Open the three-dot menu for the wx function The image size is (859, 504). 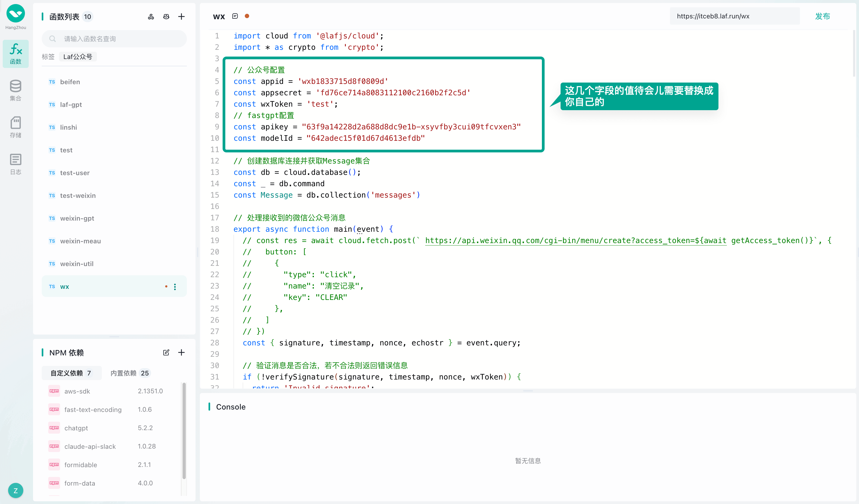(175, 287)
